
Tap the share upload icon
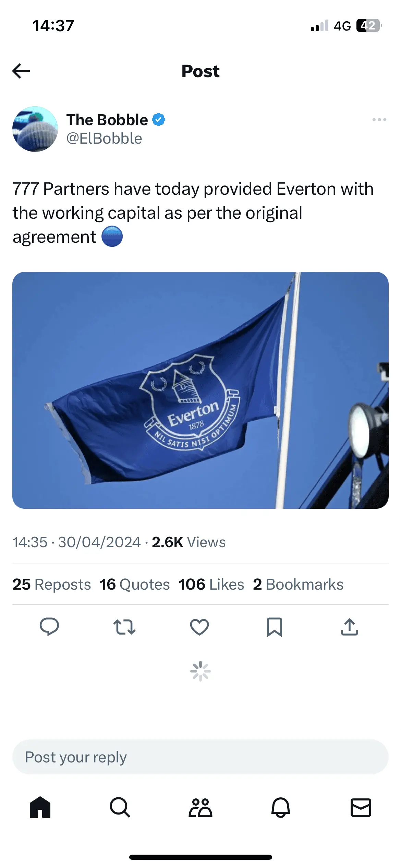point(350,627)
